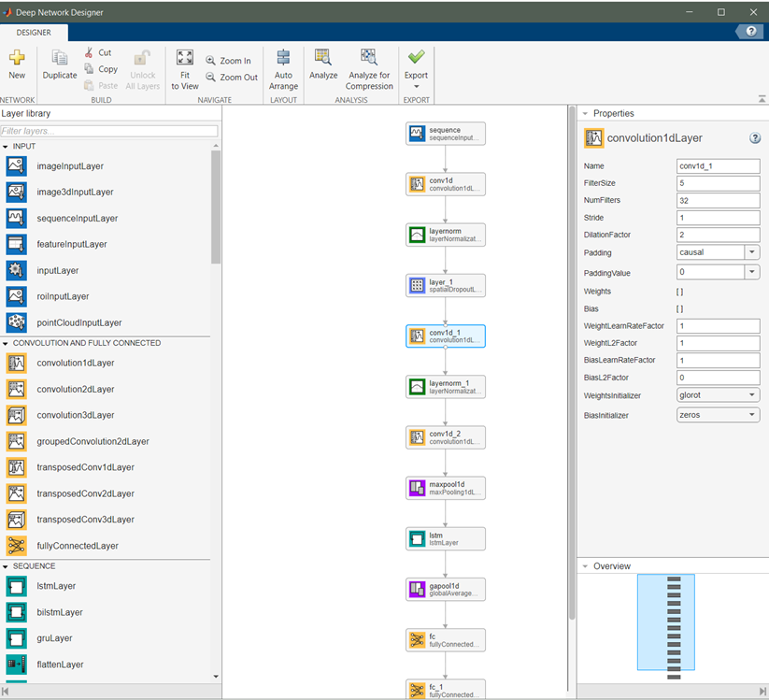Collapse the INPUT category
The height and width of the screenshot is (700, 769).
click(x=6, y=146)
